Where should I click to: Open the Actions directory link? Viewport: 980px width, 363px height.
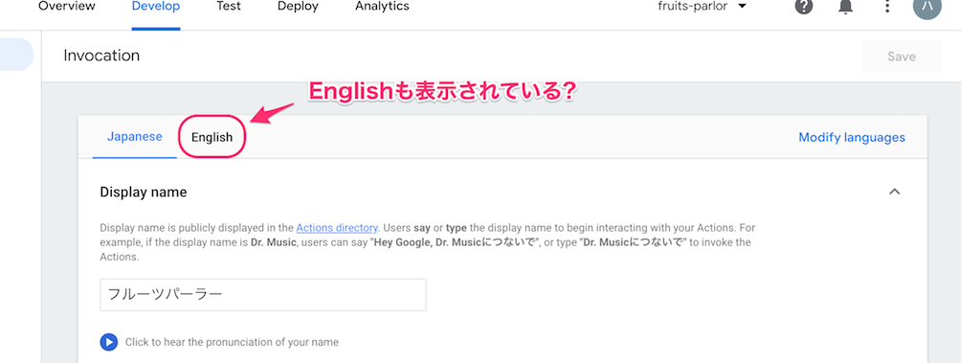point(337,228)
